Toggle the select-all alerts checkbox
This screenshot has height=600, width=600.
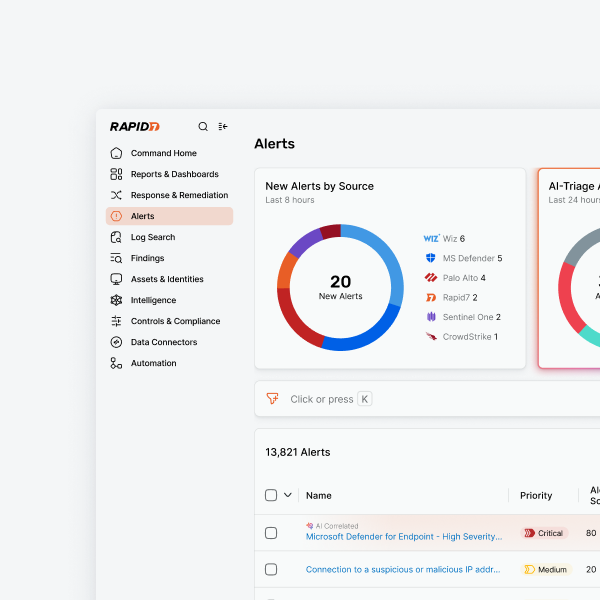(271, 495)
